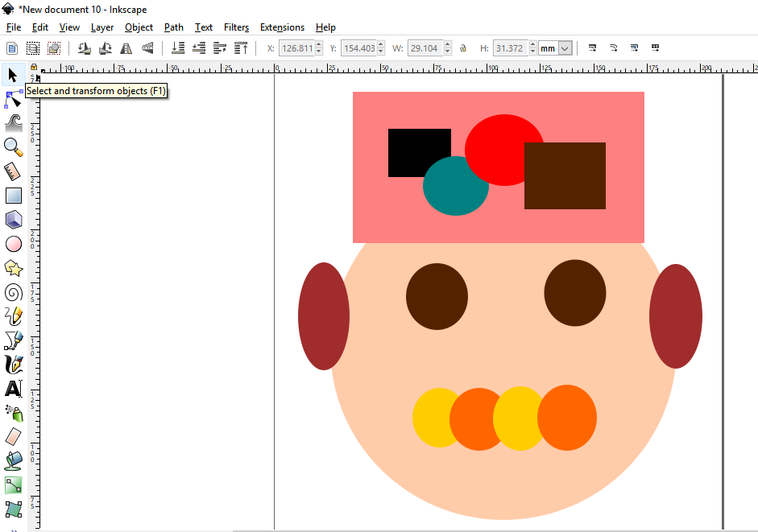Viewport: 758px width, 532px height.
Task: Toggle the width/height lock ratio
Action: click(x=463, y=48)
